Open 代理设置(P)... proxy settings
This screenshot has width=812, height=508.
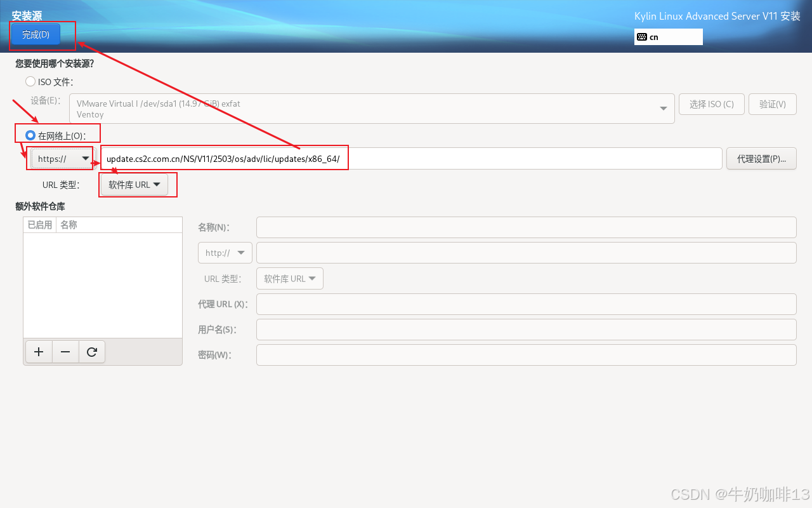(x=761, y=159)
